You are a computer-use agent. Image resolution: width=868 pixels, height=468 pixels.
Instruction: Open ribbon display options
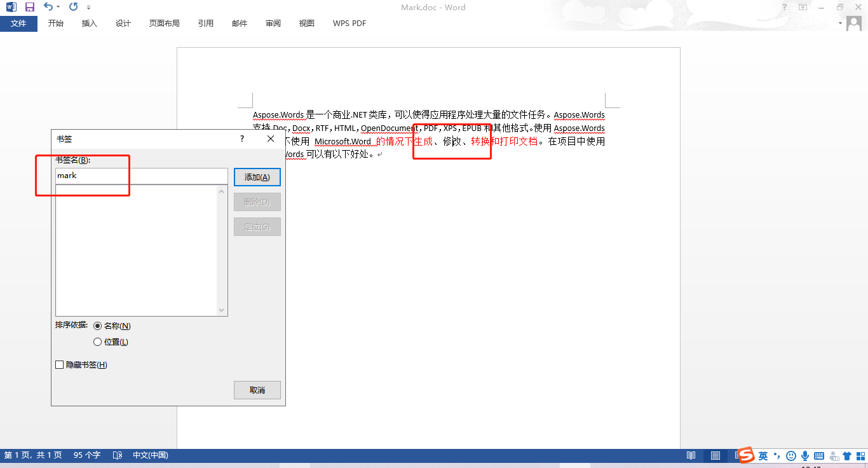[x=803, y=7]
